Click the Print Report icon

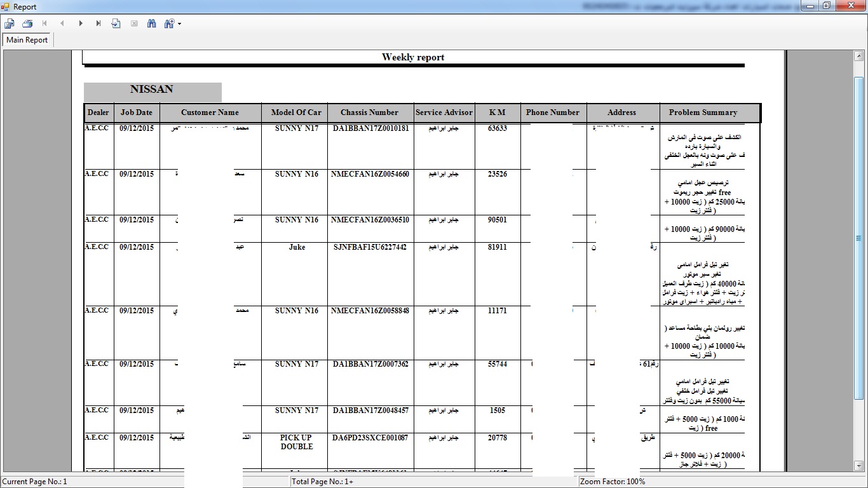27,24
